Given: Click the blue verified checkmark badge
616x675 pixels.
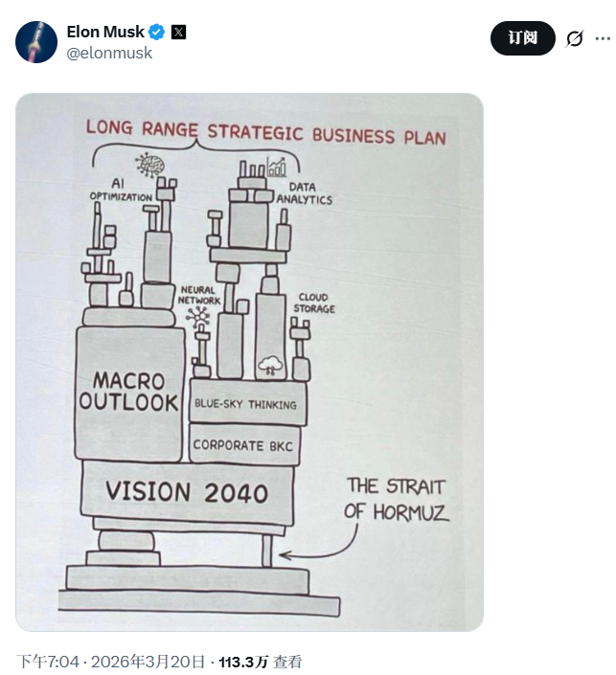Looking at the screenshot, I should click(157, 32).
